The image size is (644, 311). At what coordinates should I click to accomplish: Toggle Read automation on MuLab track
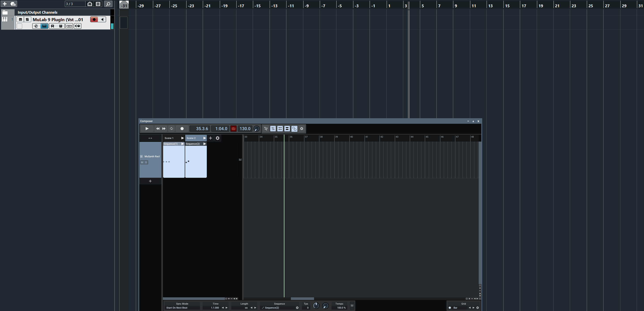tap(53, 26)
